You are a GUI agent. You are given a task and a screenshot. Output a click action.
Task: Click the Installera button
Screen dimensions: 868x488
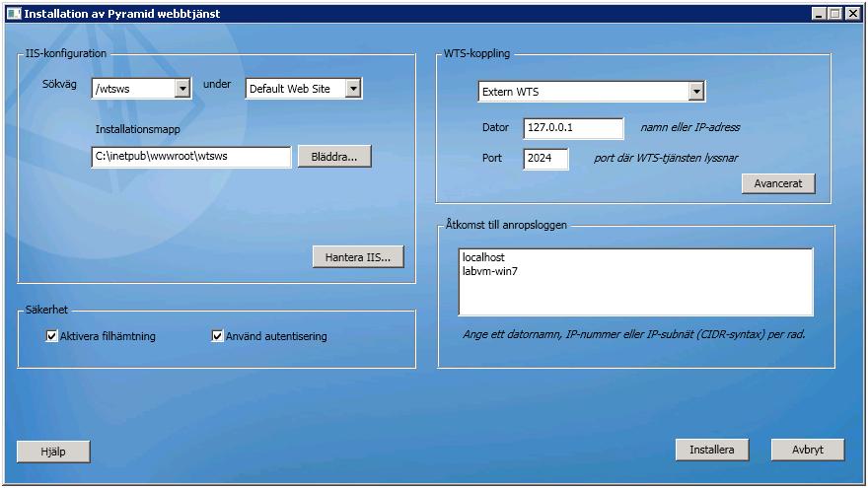click(712, 450)
